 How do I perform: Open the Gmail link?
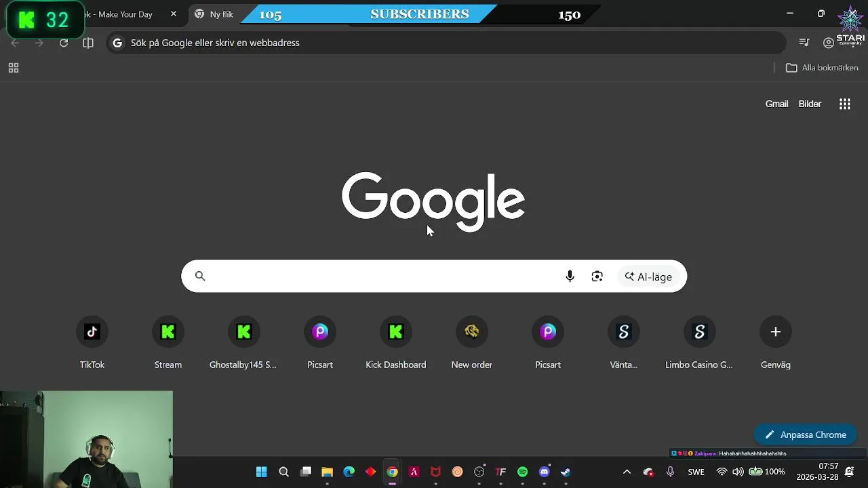tap(776, 104)
